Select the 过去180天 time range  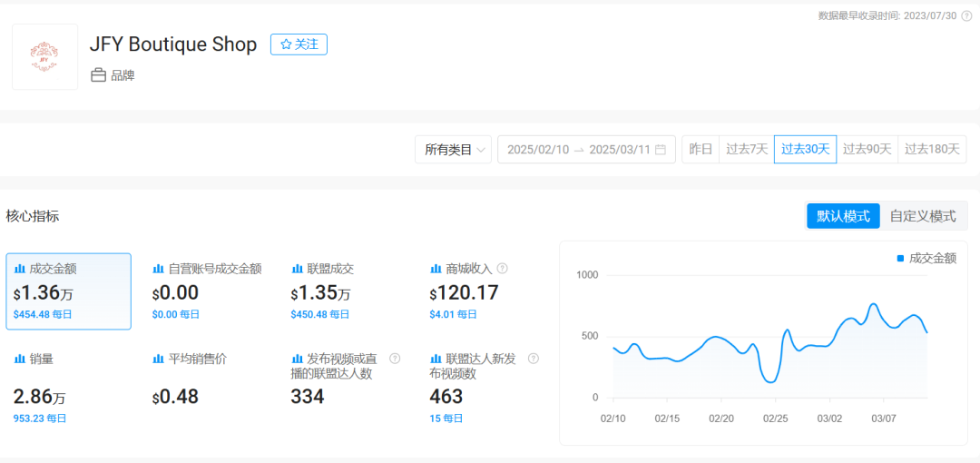(932, 150)
